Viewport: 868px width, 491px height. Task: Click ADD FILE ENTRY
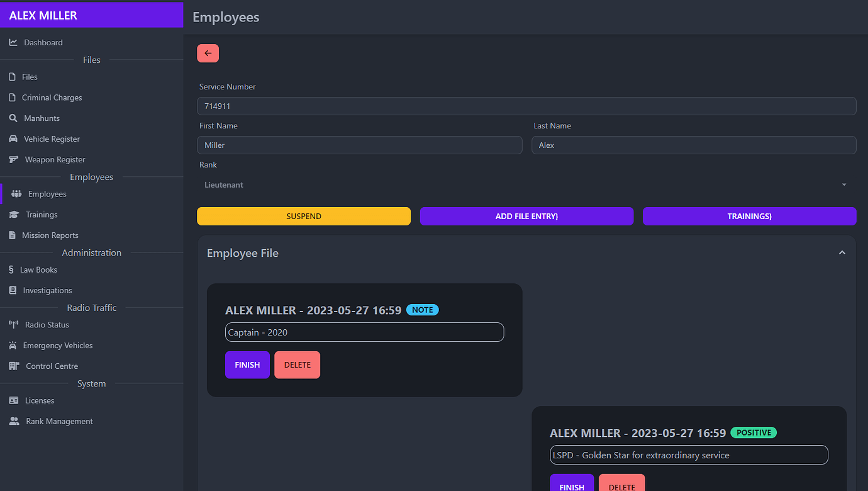pyautogui.click(x=526, y=216)
